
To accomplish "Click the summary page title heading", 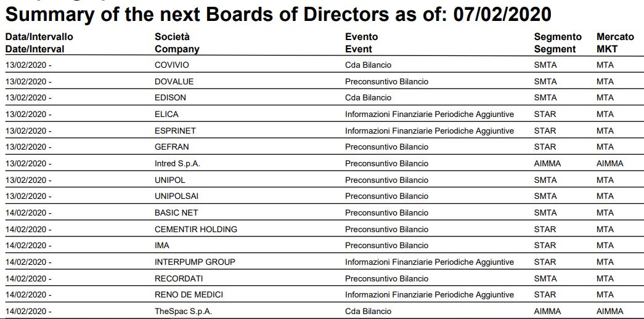I will pyautogui.click(x=279, y=15).
